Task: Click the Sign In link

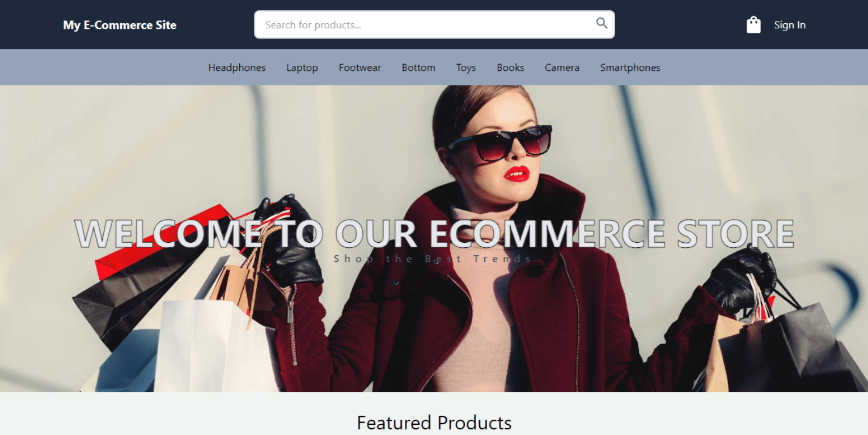Action: 790,25
